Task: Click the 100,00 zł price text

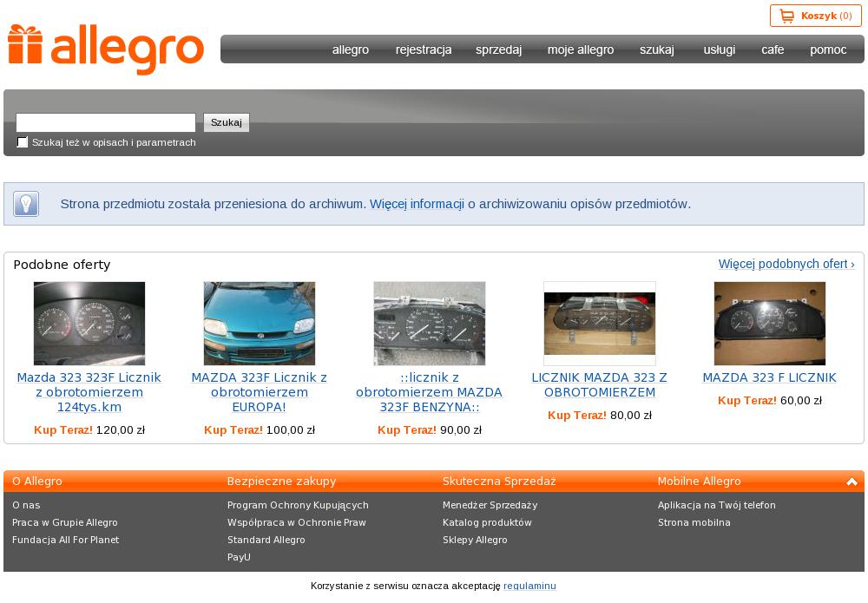Action: [291, 429]
